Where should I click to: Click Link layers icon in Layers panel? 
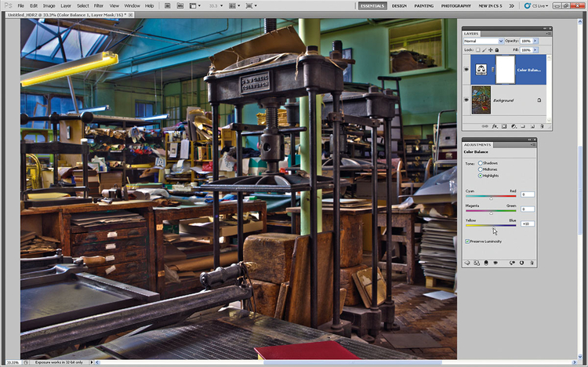485,126
